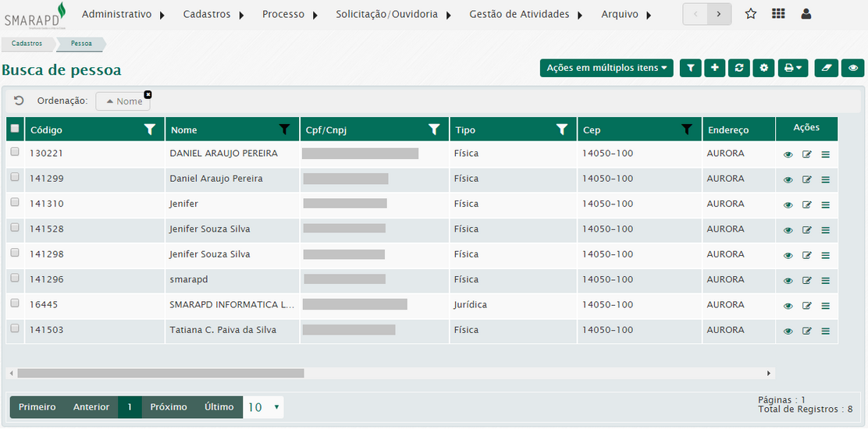The width and height of the screenshot is (868, 429).
Task: Open the favorites star icon in header
Action: (750, 14)
